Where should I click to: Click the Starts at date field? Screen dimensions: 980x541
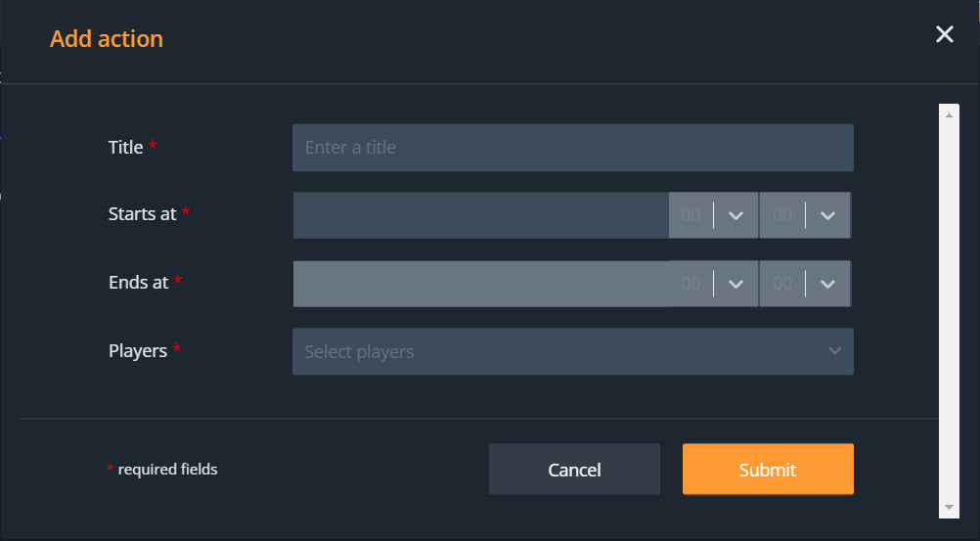tap(480, 215)
